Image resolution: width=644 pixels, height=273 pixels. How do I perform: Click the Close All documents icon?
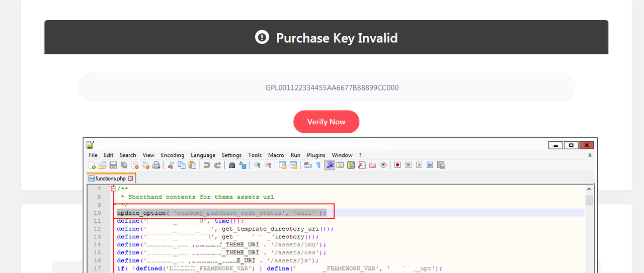pyautogui.click(x=145, y=165)
